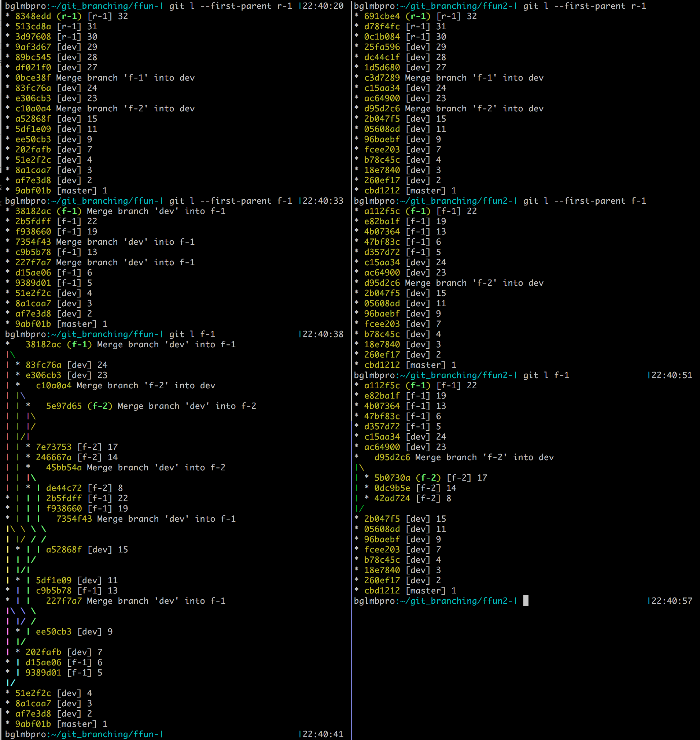Select commit hash 246667a

[x=54, y=457]
